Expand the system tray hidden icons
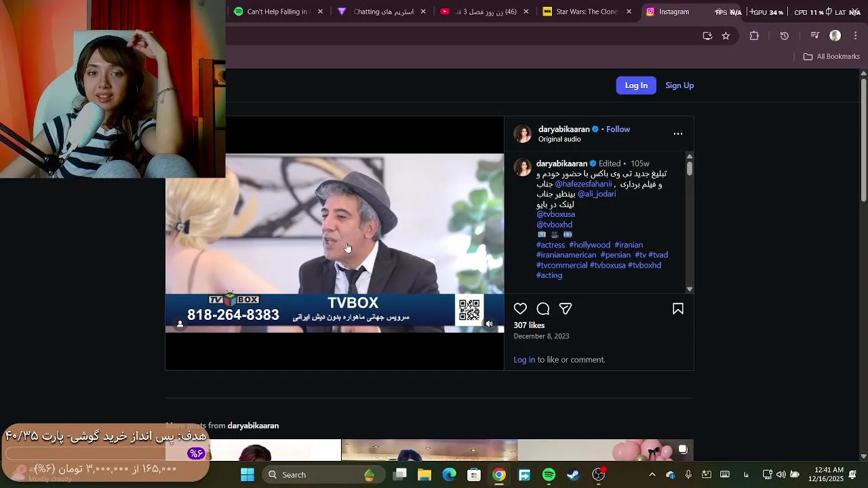The width and height of the screenshot is (868, 488). pos(652,474)
